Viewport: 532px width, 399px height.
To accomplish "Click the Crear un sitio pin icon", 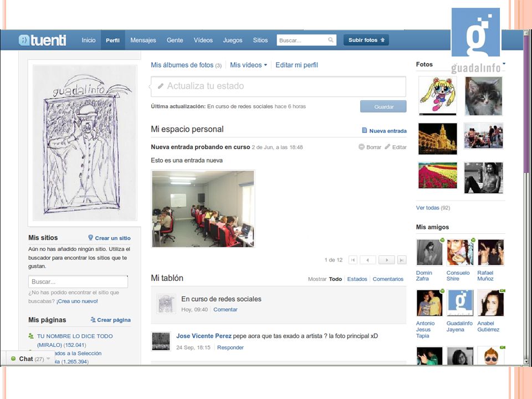I will (90, 238).
